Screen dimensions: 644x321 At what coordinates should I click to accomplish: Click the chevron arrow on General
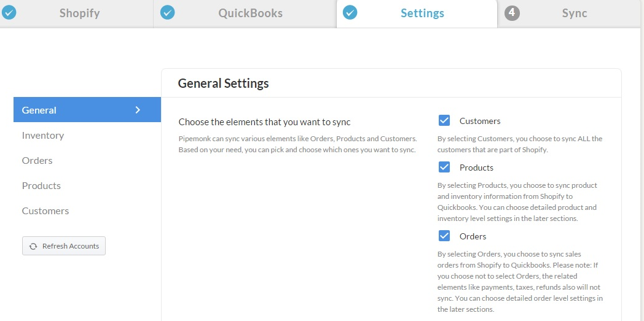click(138, 110)
